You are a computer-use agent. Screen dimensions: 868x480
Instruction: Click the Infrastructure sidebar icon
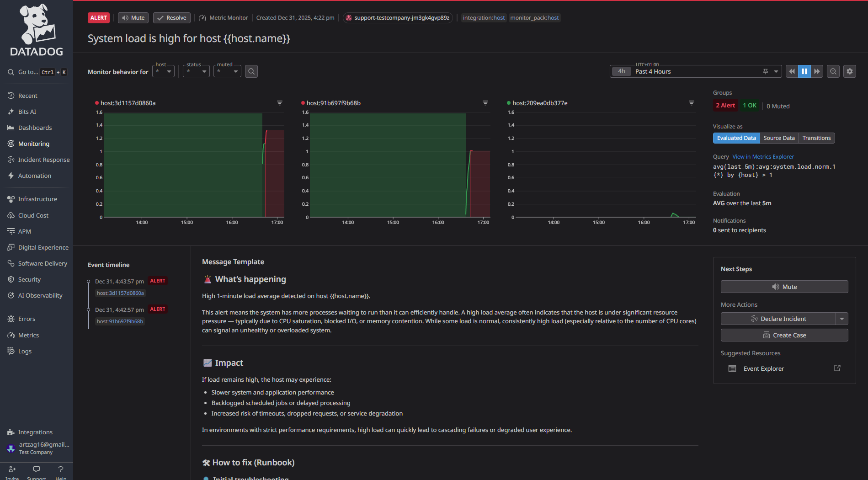[11, 199]
